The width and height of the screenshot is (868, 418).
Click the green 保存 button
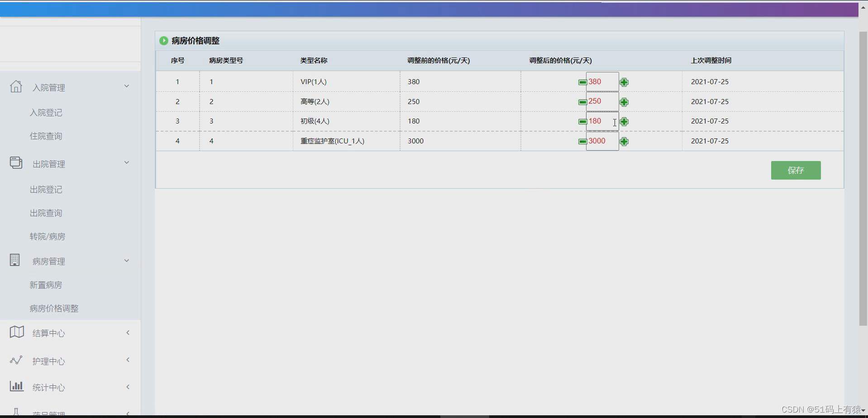(x=796, y=170)
